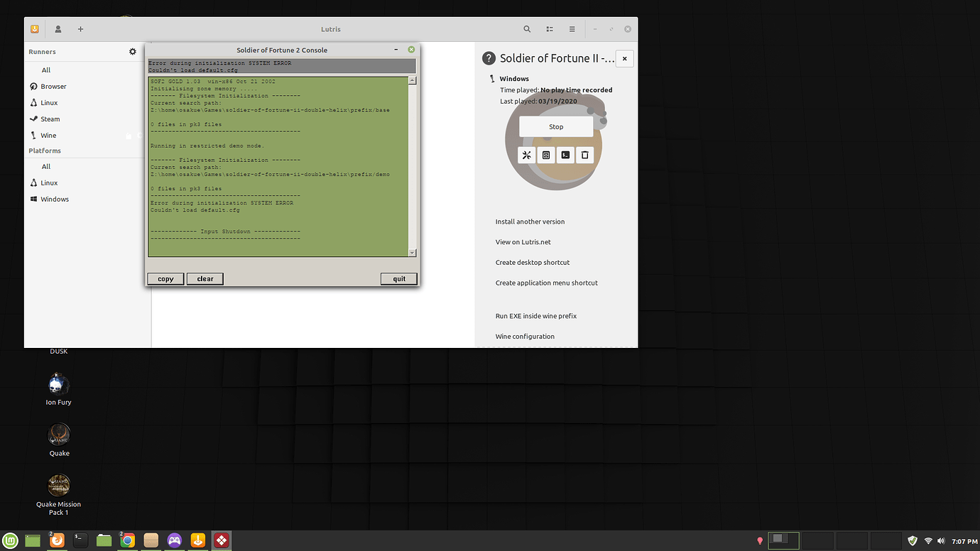The image size is (980, 551).
Task: Click View on Lutris.net
Action: (x=523, y=242)
